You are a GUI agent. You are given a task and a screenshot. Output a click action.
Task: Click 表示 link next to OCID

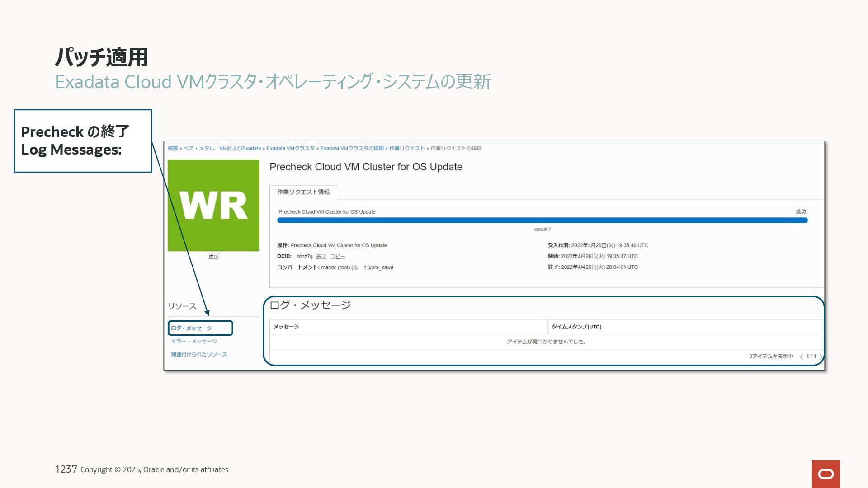point(321,257)
